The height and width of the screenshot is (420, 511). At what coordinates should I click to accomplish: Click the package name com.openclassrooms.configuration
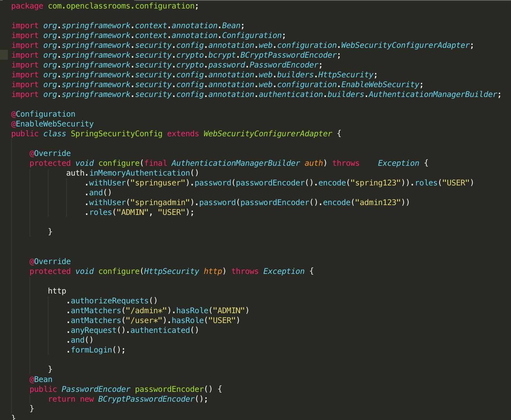point(121,6)
